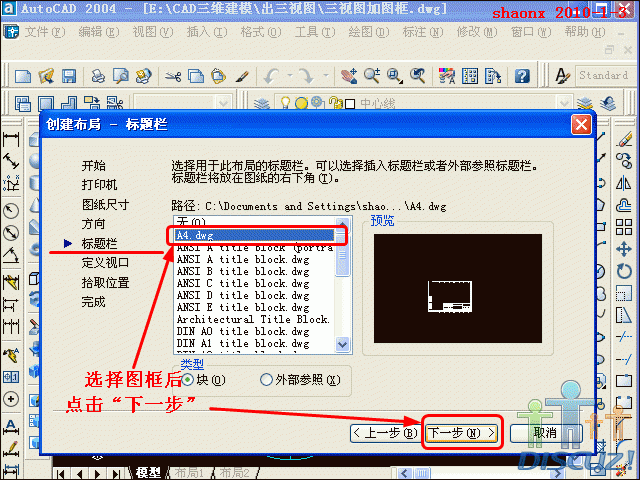Open a file with the Open icon
The width and height of the screenshot is (640, 480).
(x=46, y=76)
